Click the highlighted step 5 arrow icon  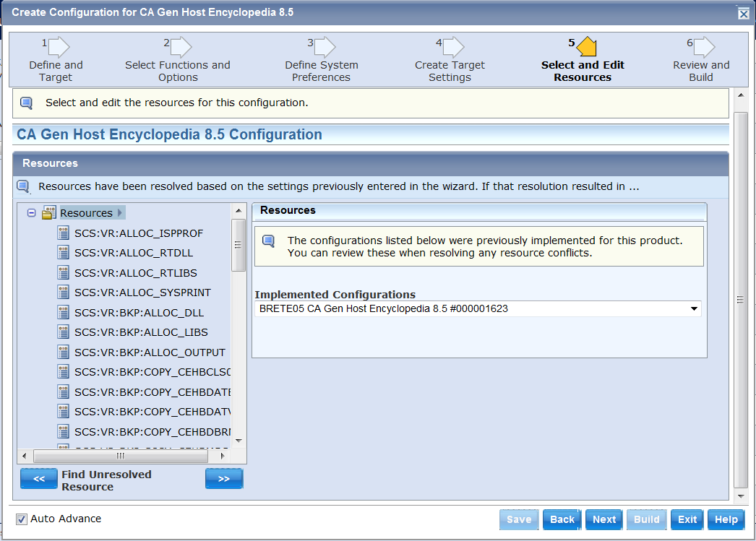click(587, 47)
